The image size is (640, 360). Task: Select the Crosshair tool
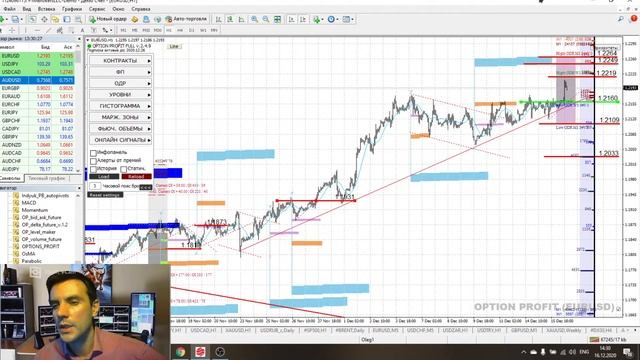(12, 30)
